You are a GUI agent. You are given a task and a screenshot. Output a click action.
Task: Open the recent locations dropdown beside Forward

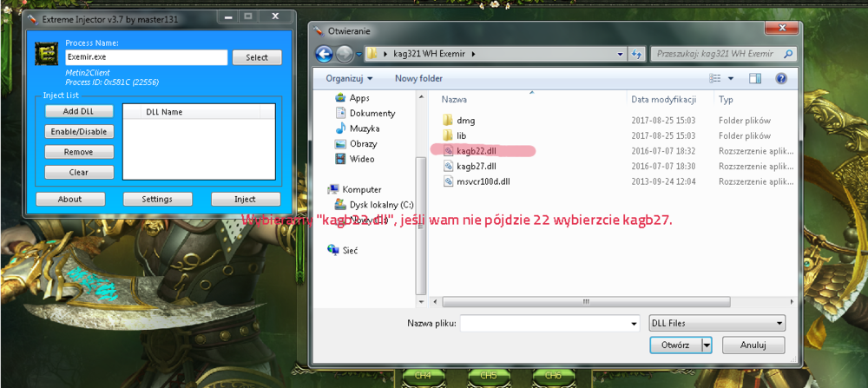tap(358, 54)
